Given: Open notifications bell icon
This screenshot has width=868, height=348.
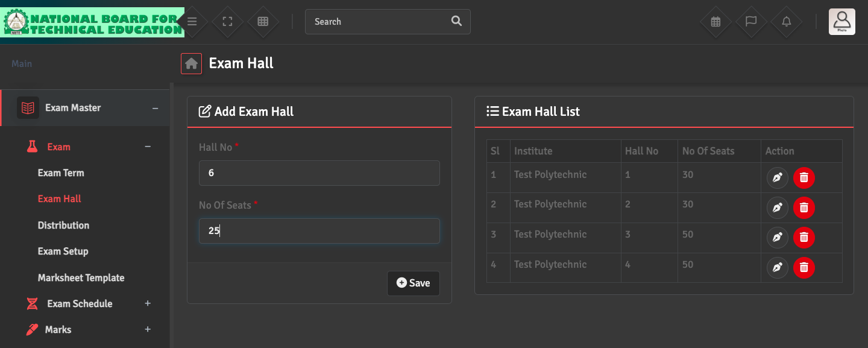Looking at the screenshot, I should click(x=787, y=22).
